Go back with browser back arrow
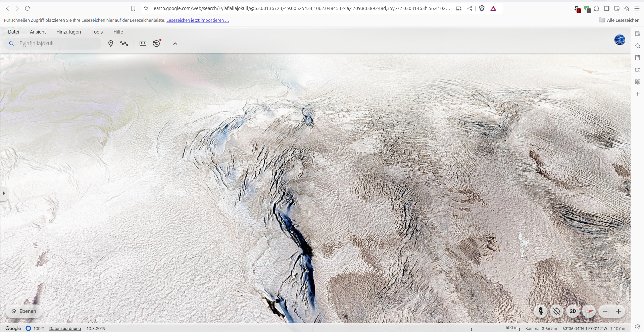The width and height of the screenshot is (644, 332). [x=7, y=8]
